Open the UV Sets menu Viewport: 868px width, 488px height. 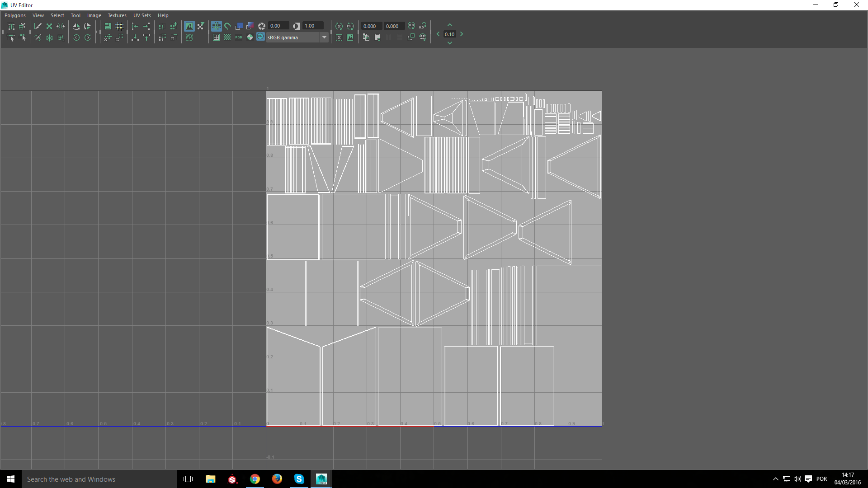[x=142, y=15]
